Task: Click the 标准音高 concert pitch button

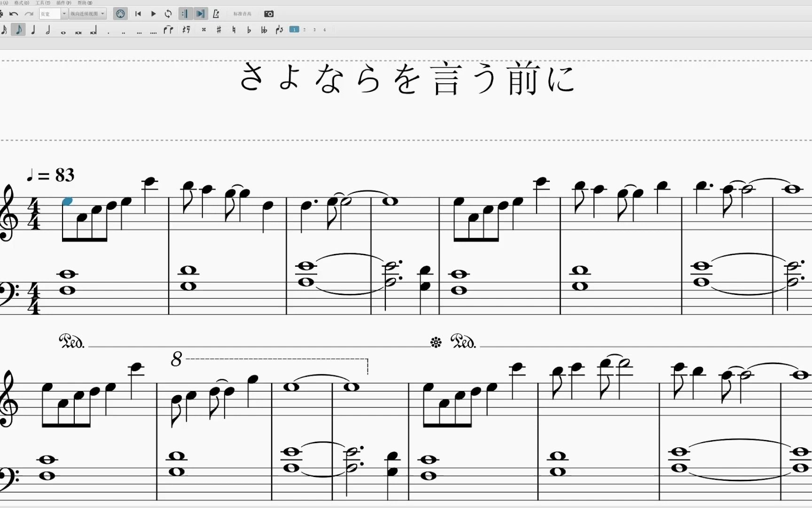Action: 242,14
